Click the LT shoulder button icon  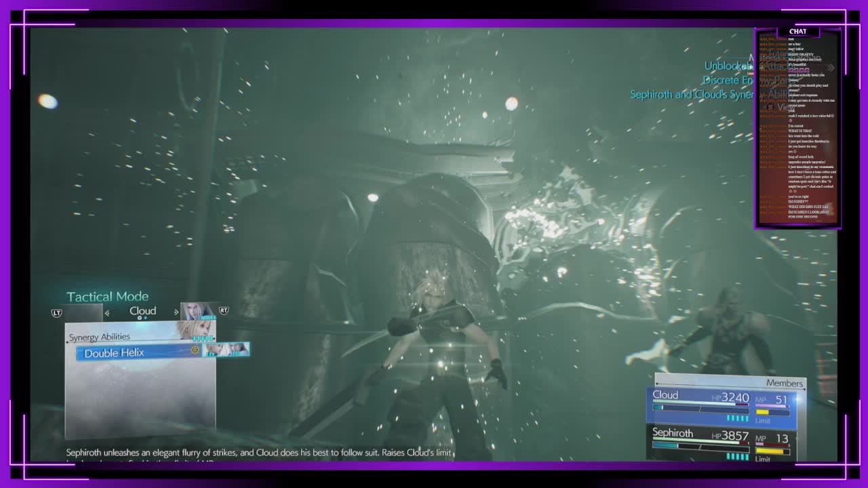click(57, 312)
